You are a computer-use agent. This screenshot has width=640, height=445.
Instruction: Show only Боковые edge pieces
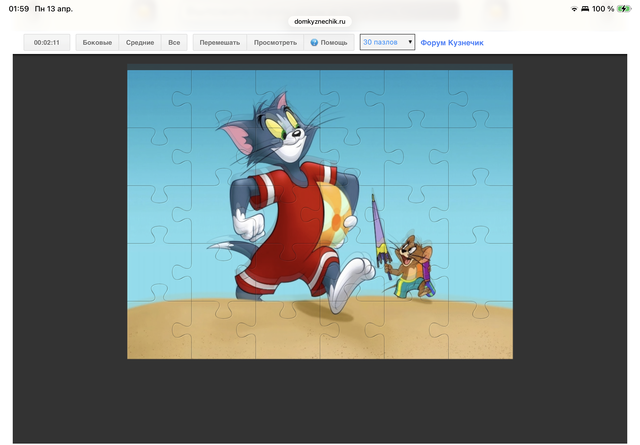click(x=97, y=43)
